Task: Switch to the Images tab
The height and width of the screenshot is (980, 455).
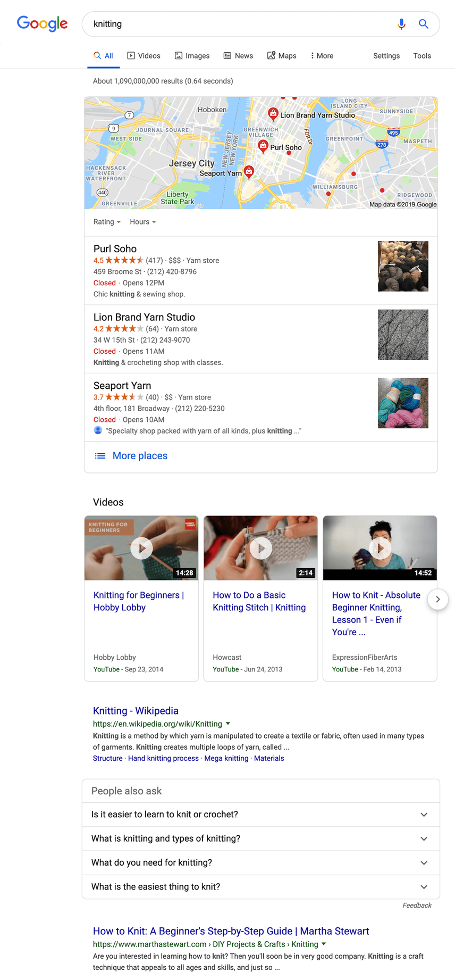Action: [192, 56]
